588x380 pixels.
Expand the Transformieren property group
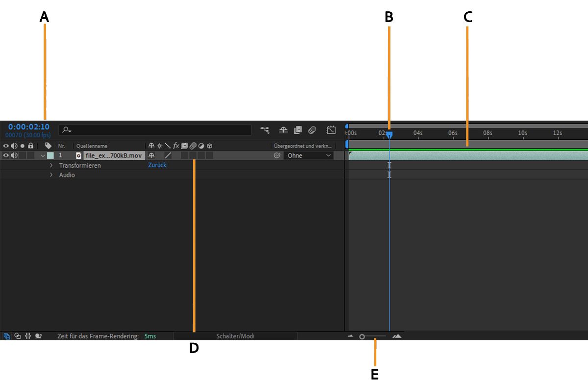51,165
